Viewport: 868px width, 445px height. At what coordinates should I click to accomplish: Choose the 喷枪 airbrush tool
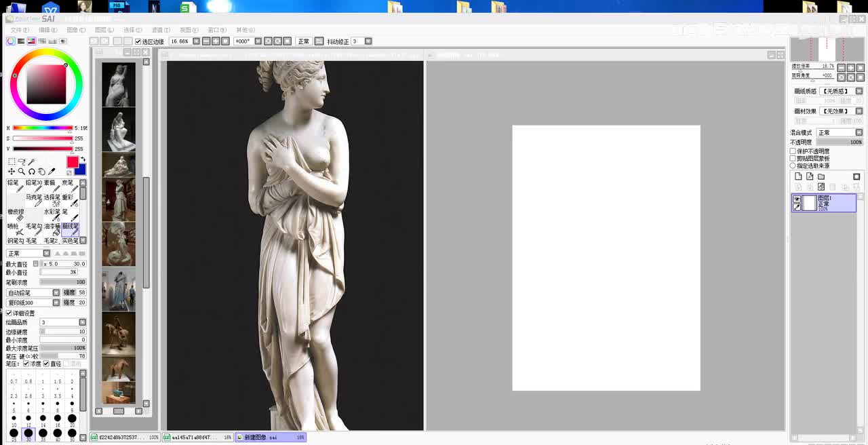point(16,229)
